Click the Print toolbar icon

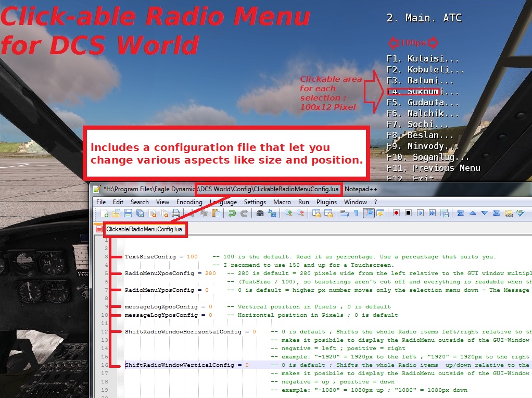(x=176, y=213)
